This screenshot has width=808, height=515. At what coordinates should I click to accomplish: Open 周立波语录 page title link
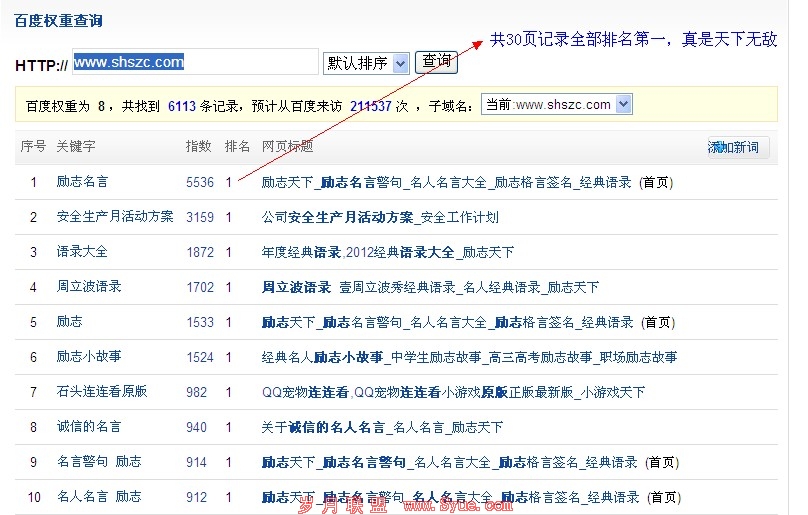click(430, 287)
